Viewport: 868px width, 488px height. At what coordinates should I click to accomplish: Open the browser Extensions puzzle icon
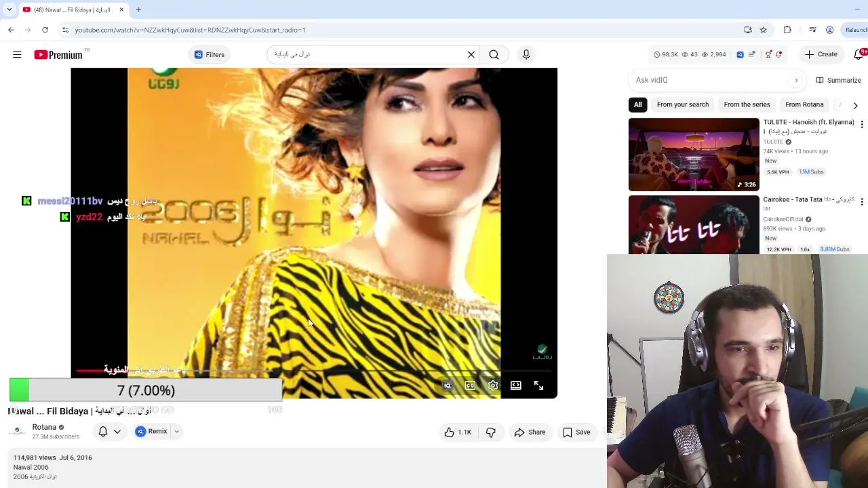(x=787, y=30)
